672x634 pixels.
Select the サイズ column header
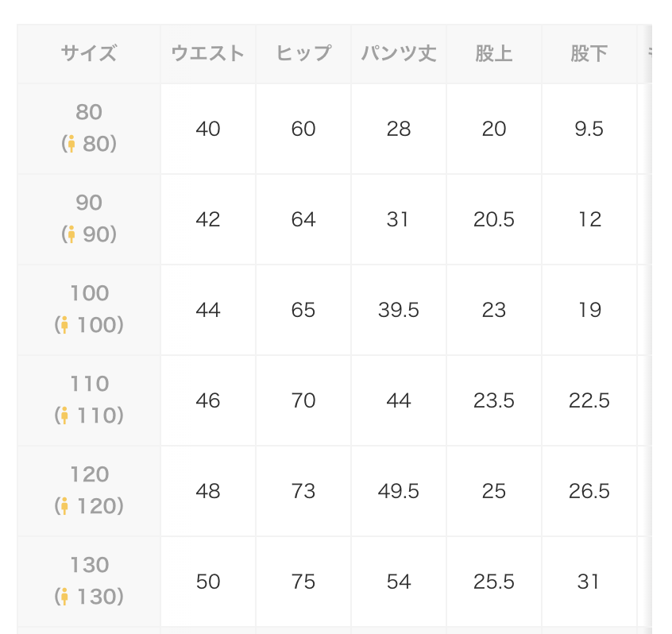[89, 53]
